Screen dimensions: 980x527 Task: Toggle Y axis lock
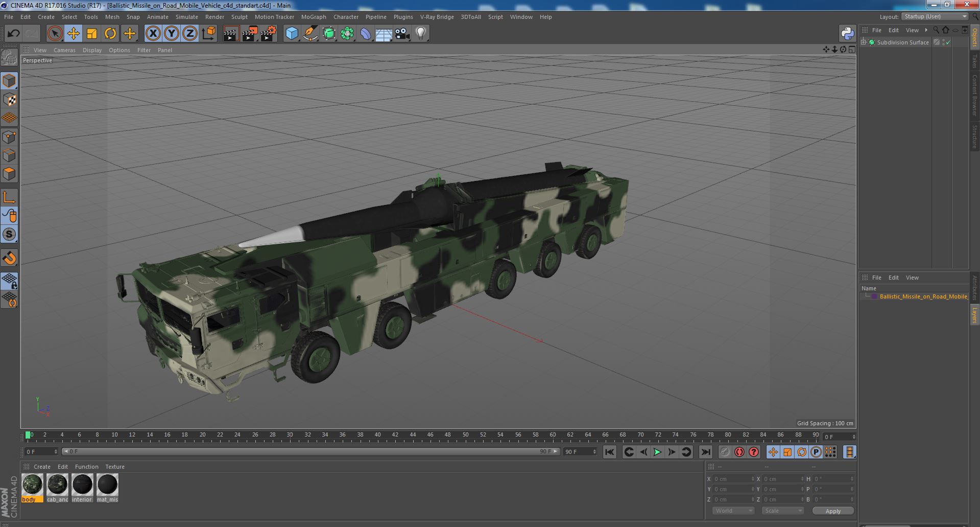[x=172, y=34]
